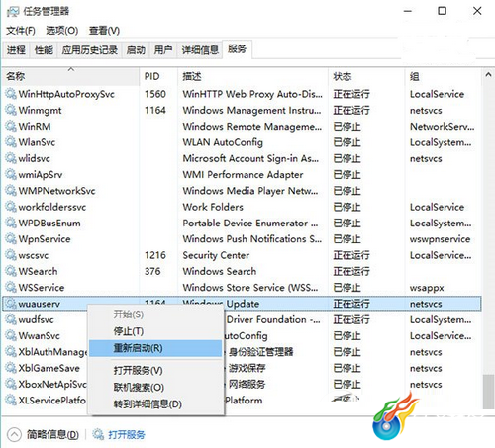Switch to the 进程 tab
The height and width of the screenshot is (448, 495).
[x=16, y=50]
